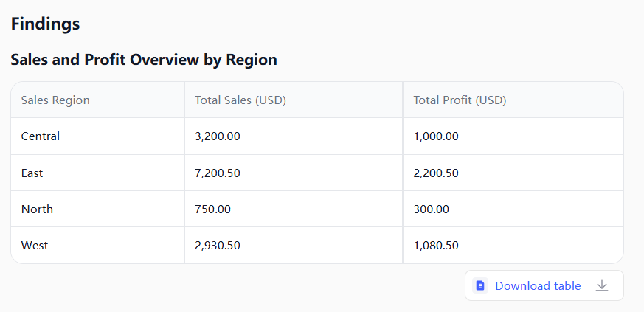The image size is (644, 312).
Task: Click the Download table link text
Action: click(538, 285)
